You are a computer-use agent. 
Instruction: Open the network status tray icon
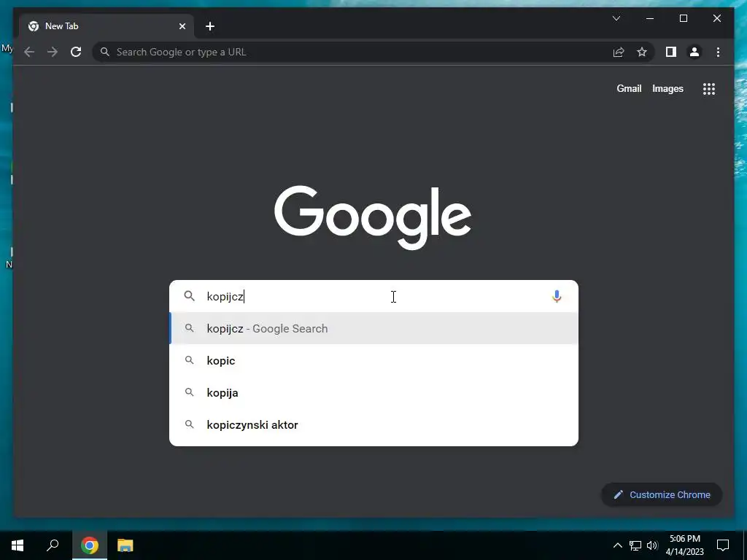click(x=635, y=545)
